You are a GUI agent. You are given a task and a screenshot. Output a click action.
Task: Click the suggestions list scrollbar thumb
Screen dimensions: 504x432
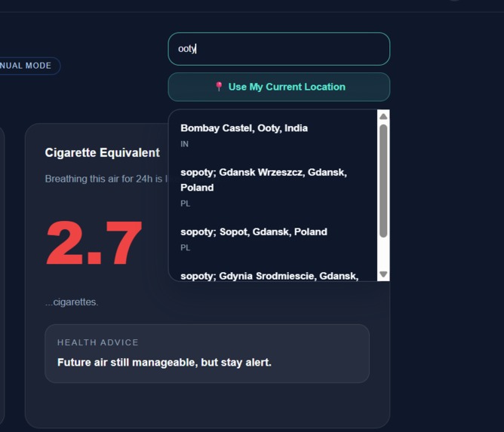[383, 181]
